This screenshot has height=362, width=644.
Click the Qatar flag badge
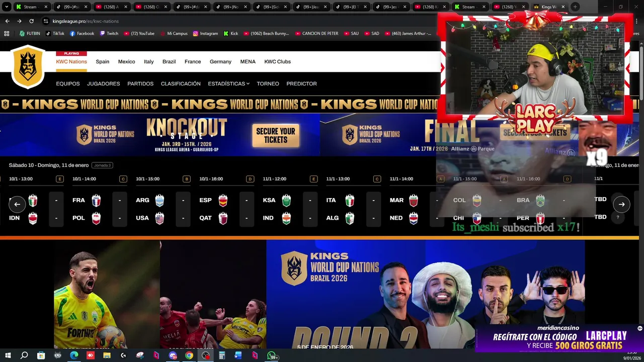coord(223,218)
